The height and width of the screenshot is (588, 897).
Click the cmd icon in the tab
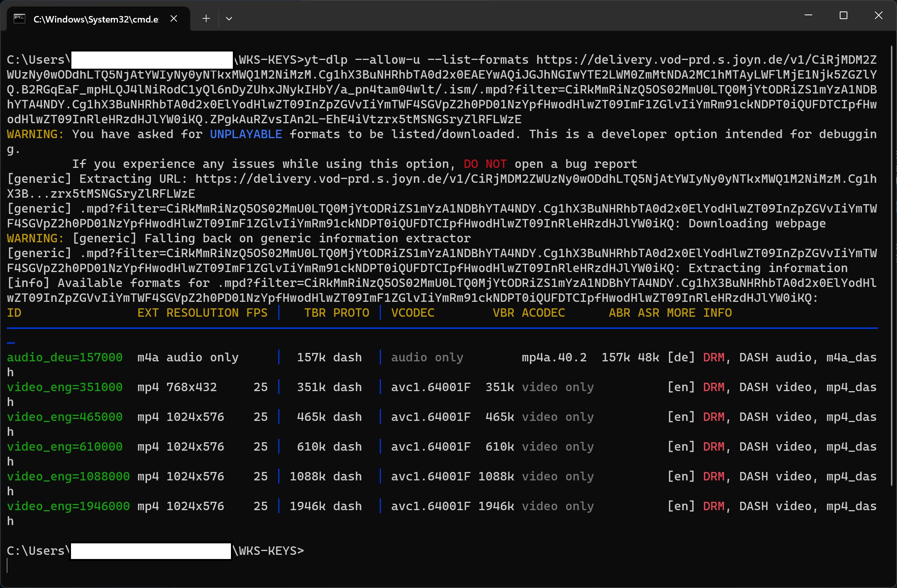[19, 18]
